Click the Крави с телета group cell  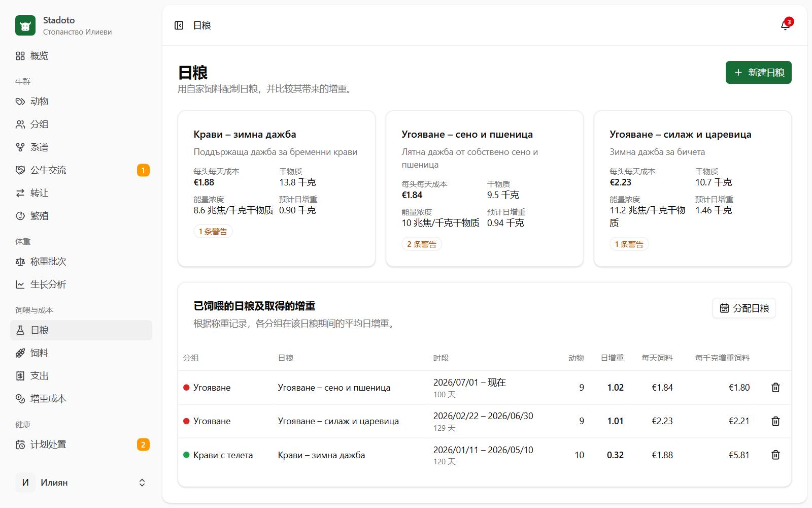pyautogui.click(x=223, y=455)
